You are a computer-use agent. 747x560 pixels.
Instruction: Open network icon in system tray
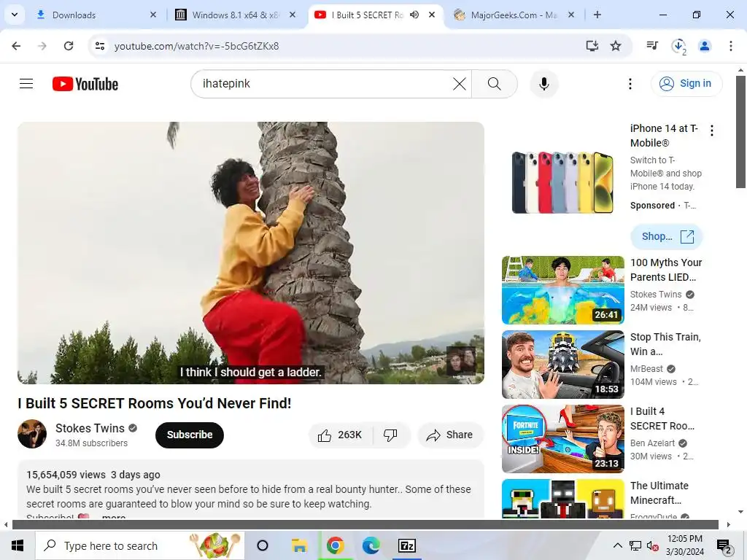coord(635,545)
